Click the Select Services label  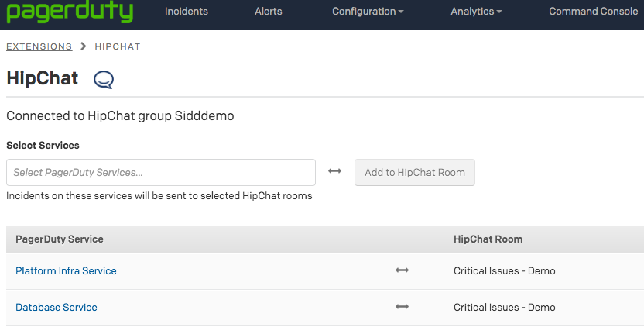click(43, 145)
